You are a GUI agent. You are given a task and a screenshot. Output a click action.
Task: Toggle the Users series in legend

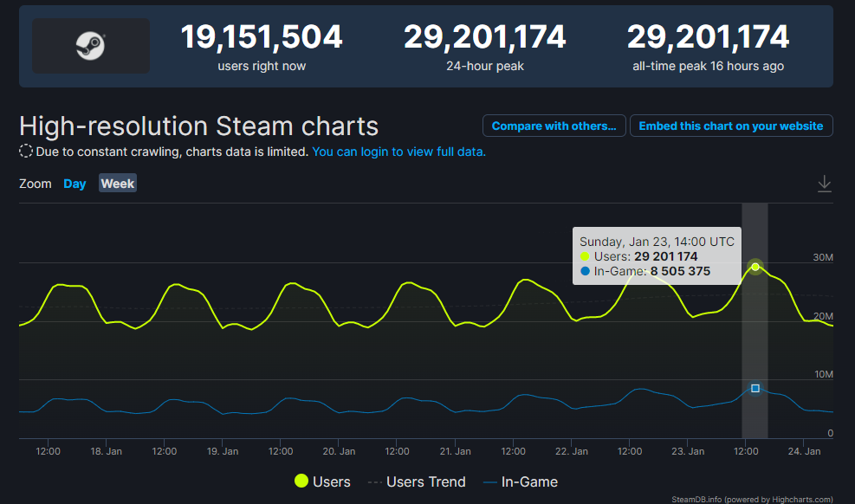click(323, 481)
